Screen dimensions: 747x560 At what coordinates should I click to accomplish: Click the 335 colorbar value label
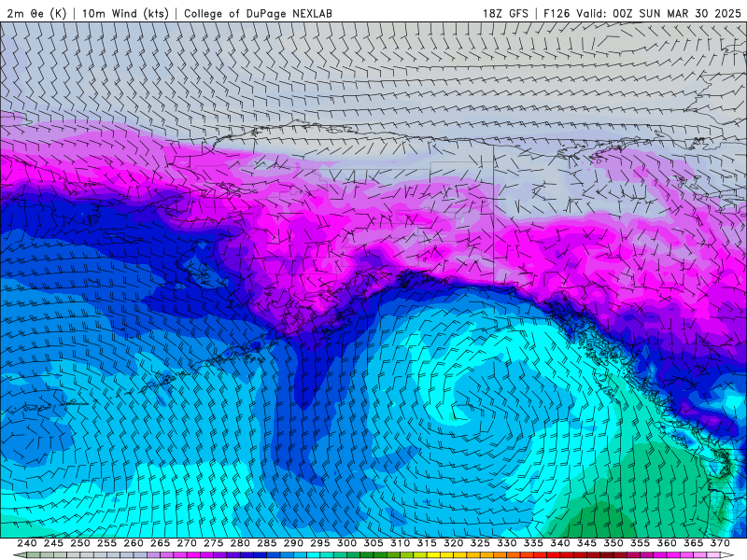pos(533,543)
